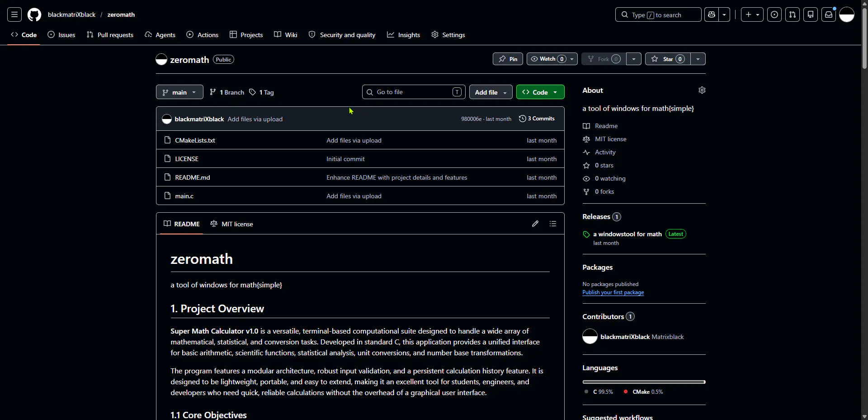Focus the Go to file search field

click(x=414, y=92)
